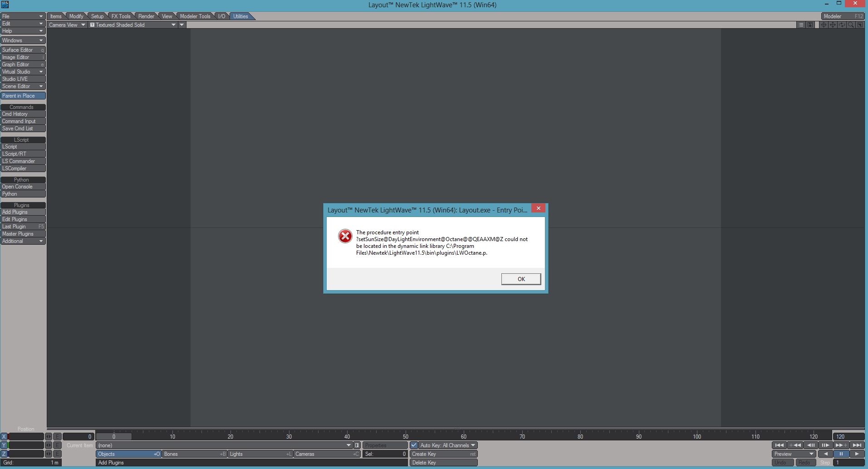Click the viewport save/download icon
The width and height of the screenshot is (868, 469).
pos(810,25)
